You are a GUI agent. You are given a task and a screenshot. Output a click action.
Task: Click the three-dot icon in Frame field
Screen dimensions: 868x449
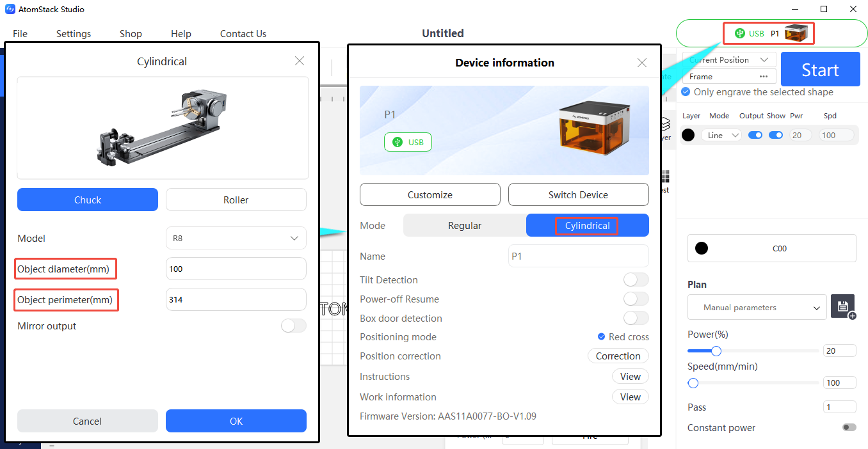[x=763, y=77]
